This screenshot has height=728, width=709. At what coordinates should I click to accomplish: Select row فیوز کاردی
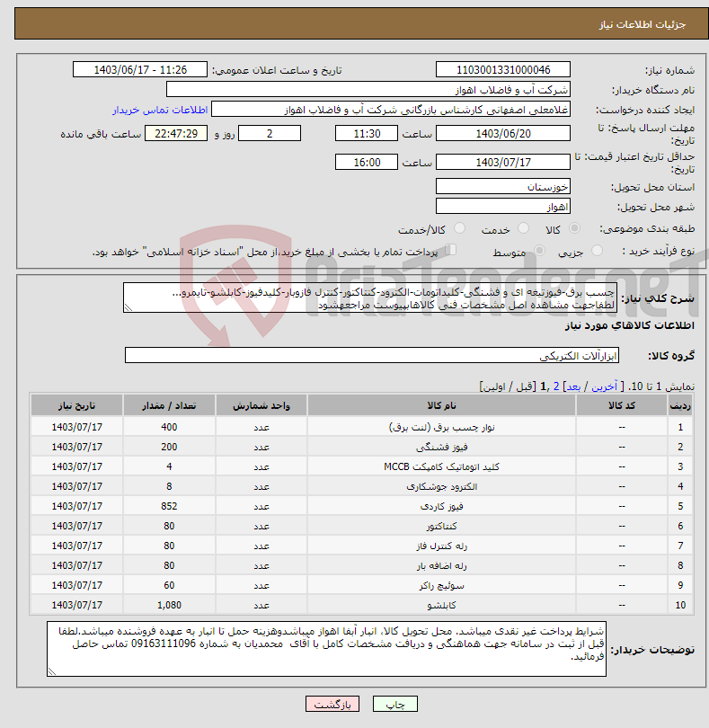click(x=362, y=506)
